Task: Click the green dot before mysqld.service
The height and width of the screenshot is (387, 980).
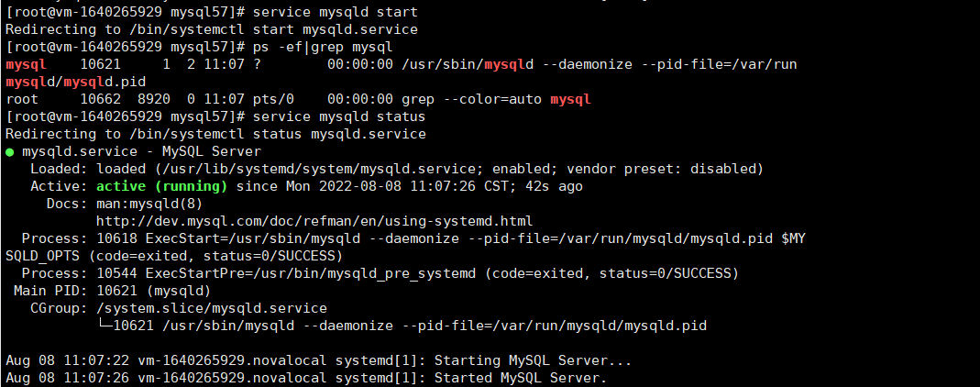Action: point(10,151)
